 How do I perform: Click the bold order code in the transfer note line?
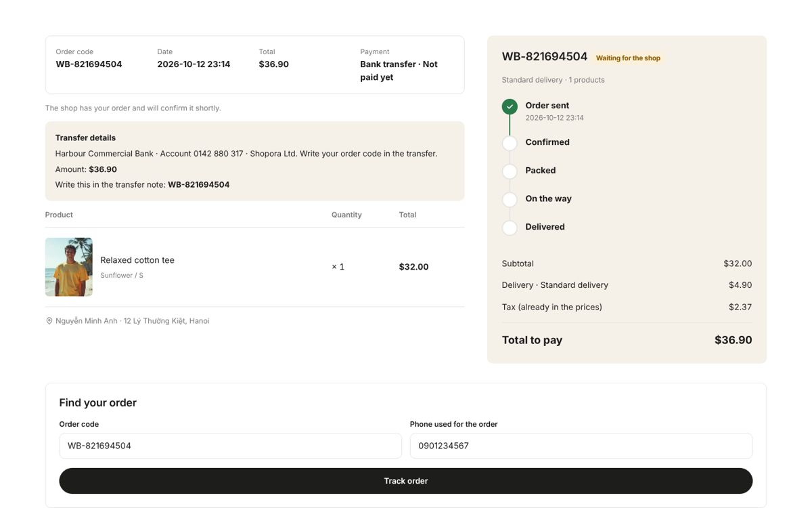(199, 185)
